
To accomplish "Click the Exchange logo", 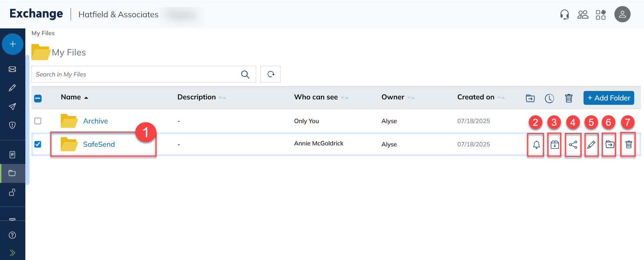I will coord(36,14).
